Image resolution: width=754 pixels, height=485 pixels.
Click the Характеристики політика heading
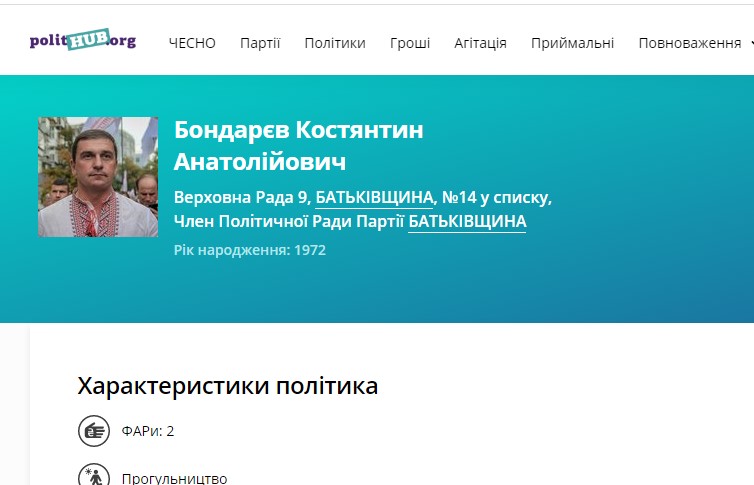click(x=228, y=386)
